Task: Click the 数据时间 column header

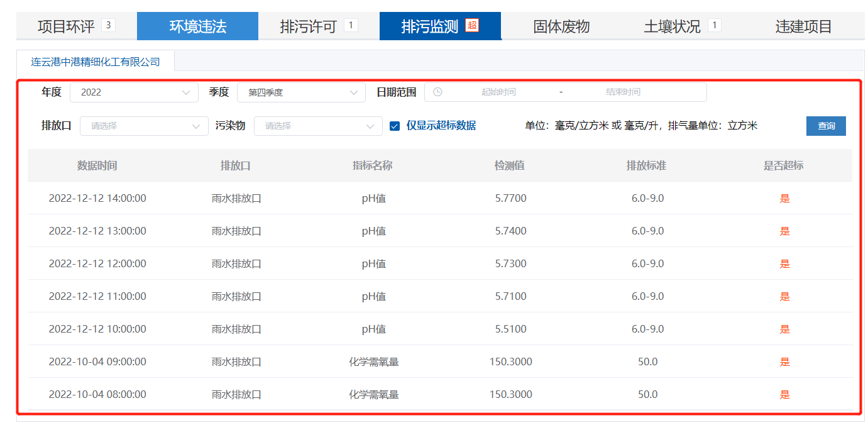Action: click(97, 166)
